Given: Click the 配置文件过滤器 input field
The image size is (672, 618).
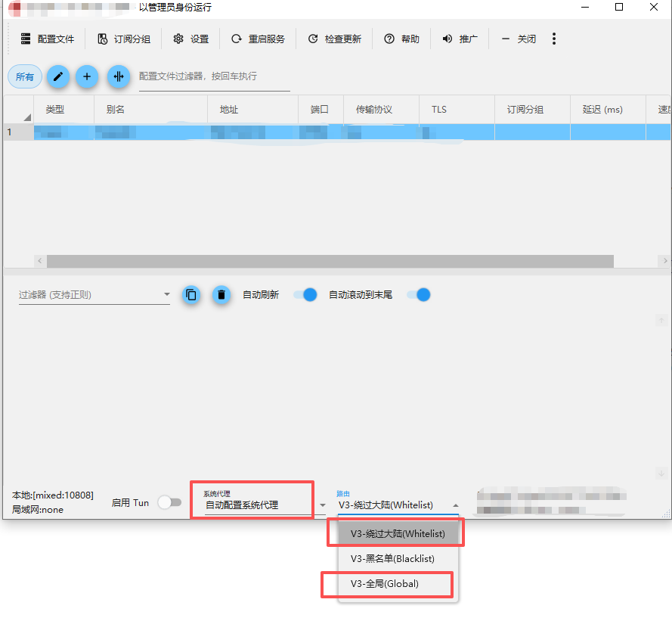Looking at the screenshot, I should [214, 76].
